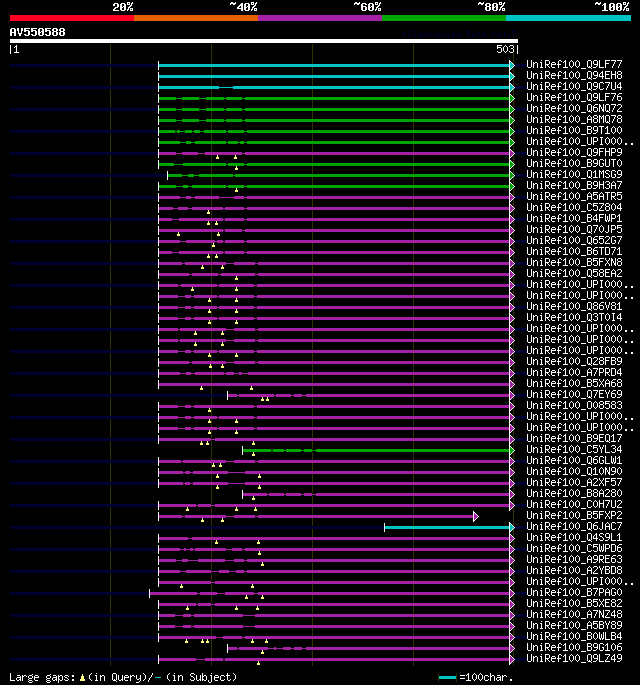Click the green alignment bar for C5YL34
Image resolution: width=640 pixels, height=685 pixels.
point(376,450)
